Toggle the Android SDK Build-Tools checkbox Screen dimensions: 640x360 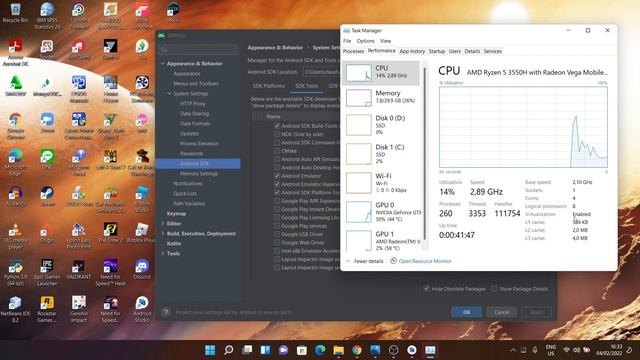tap(277, 126)
